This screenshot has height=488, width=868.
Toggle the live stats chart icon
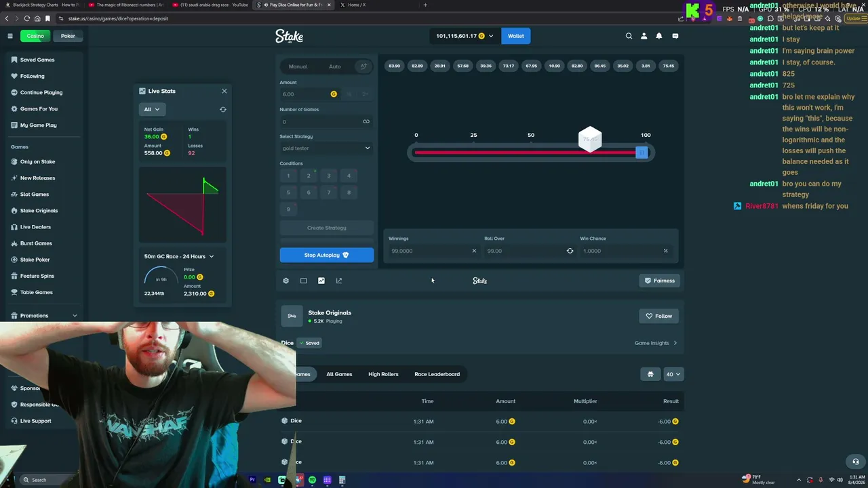pos(321,281)
